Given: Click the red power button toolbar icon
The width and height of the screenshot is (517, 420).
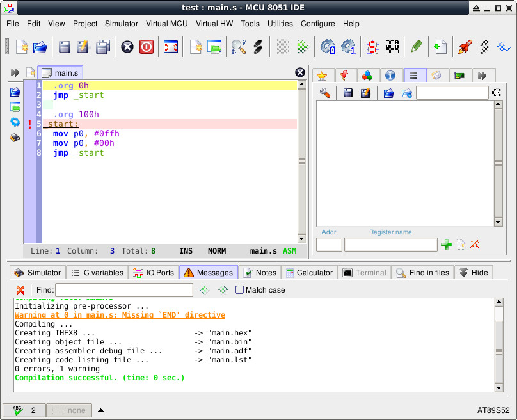Looking at the screenshot, I should tap(147, 47).
